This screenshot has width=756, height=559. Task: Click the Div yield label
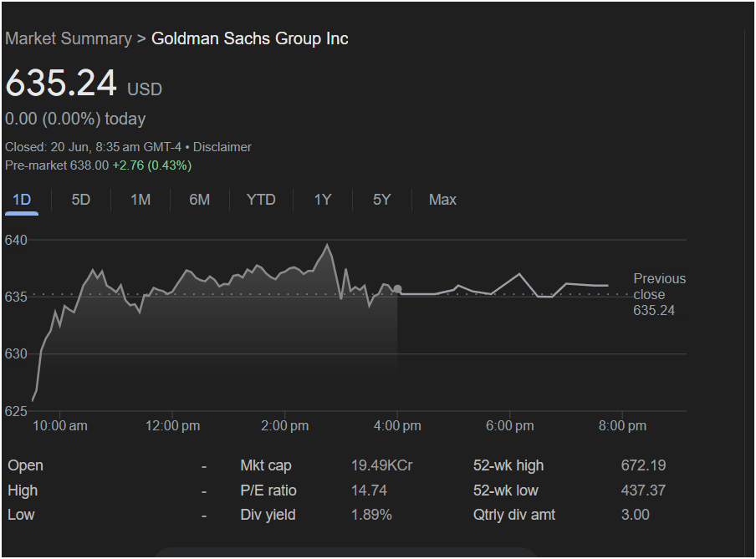pos(268,515)
